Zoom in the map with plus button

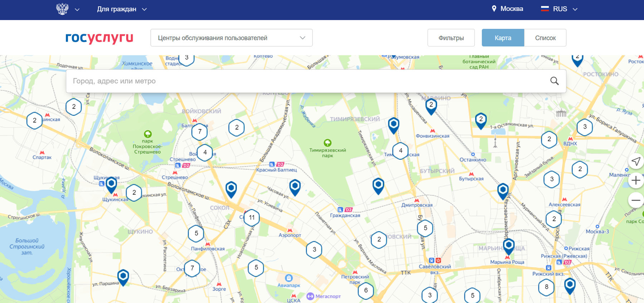pos(636,180)
